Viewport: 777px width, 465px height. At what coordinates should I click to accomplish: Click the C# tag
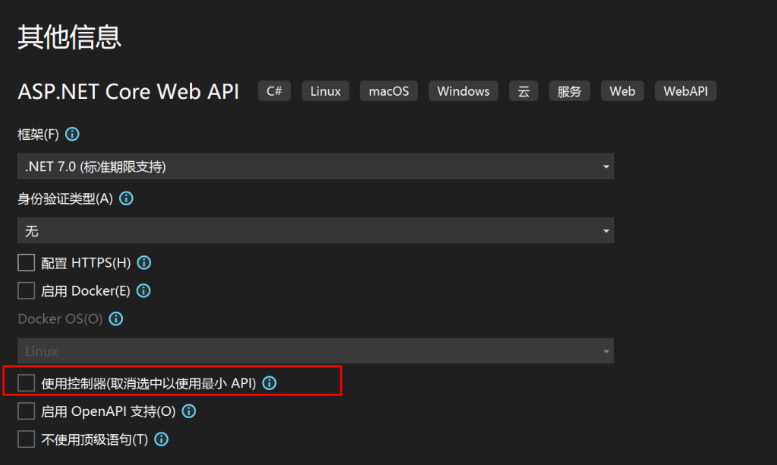pyautogui.click(x=274, y=91)
